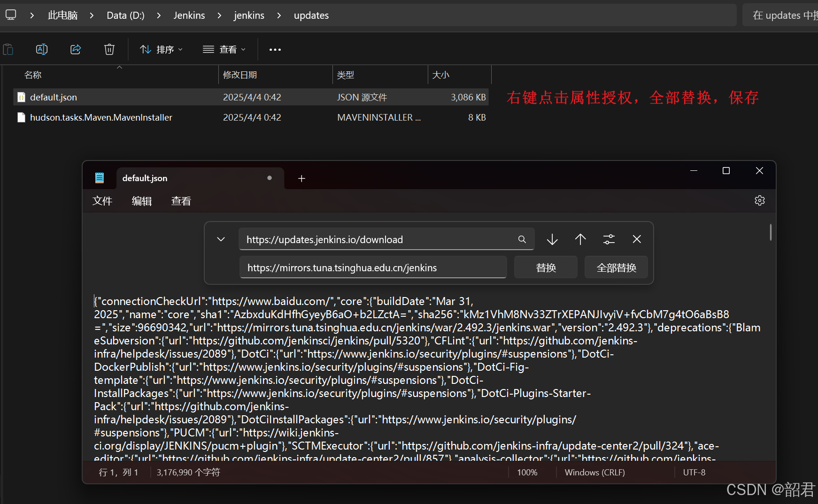Click 3,086 KB size cell
Image resolution: width=818 pixels, height=504 pixels.
(468, 97)
